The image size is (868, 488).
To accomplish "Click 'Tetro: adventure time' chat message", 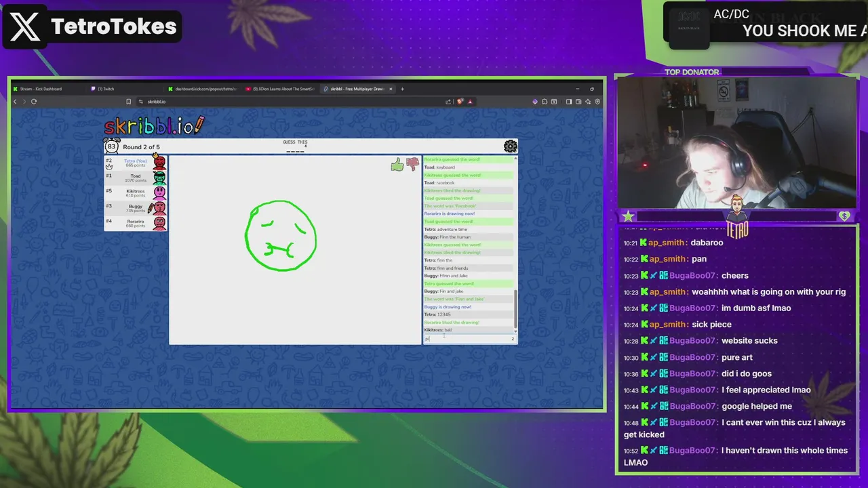I will 446,229.
